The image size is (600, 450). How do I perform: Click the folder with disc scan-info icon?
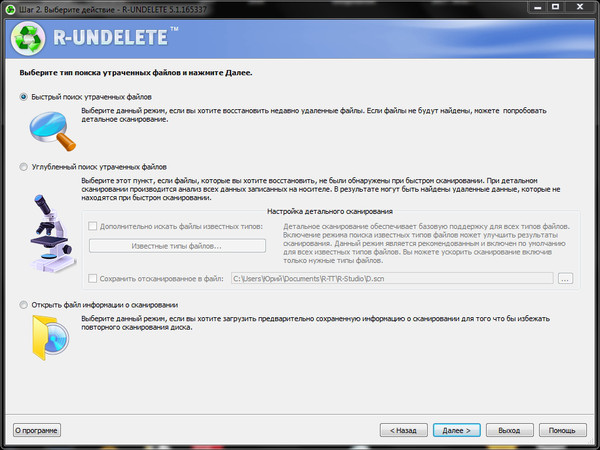(51, 338)
